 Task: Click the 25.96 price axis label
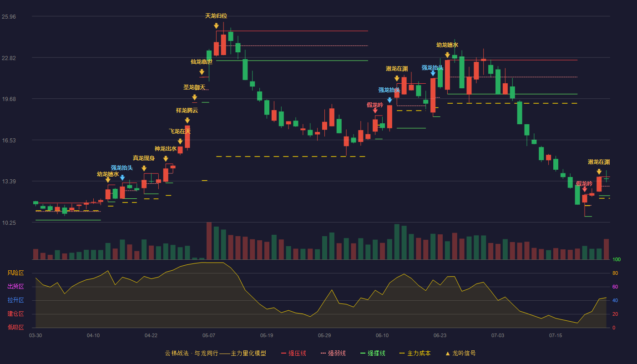(x=9, y=17)
